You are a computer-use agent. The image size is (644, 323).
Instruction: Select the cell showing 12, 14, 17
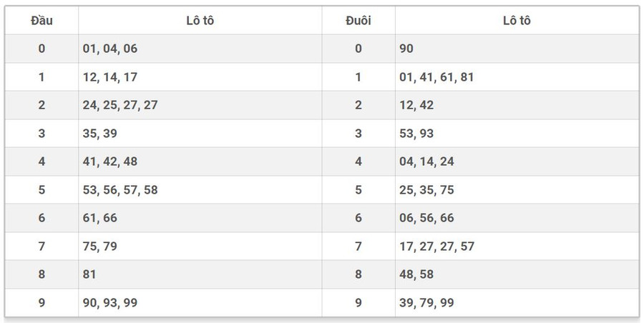click(109, 77)
